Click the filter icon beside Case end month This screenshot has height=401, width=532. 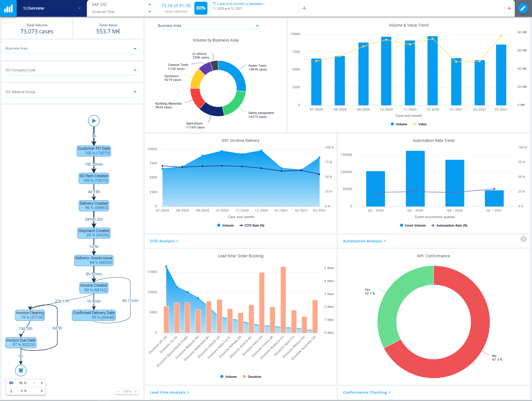click(x=214, y=4)
